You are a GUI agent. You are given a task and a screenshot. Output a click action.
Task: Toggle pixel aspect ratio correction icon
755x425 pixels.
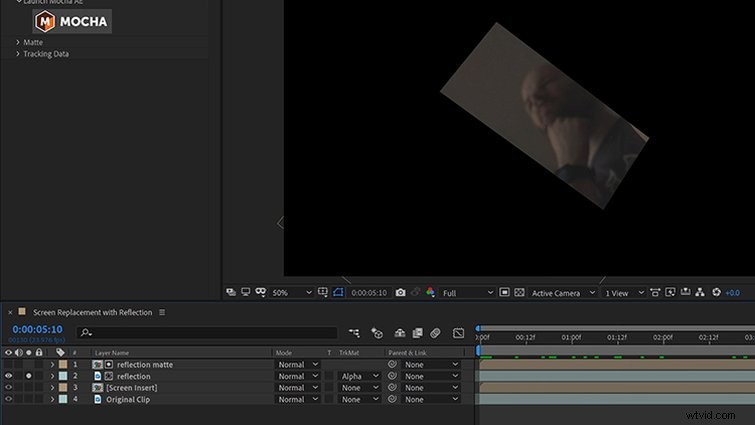pos(655,292)
